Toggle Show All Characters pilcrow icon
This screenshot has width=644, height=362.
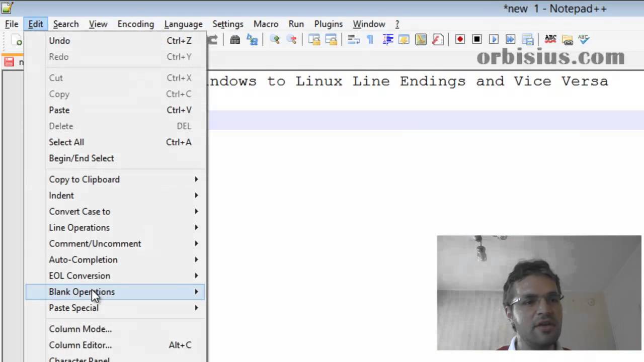370,40
